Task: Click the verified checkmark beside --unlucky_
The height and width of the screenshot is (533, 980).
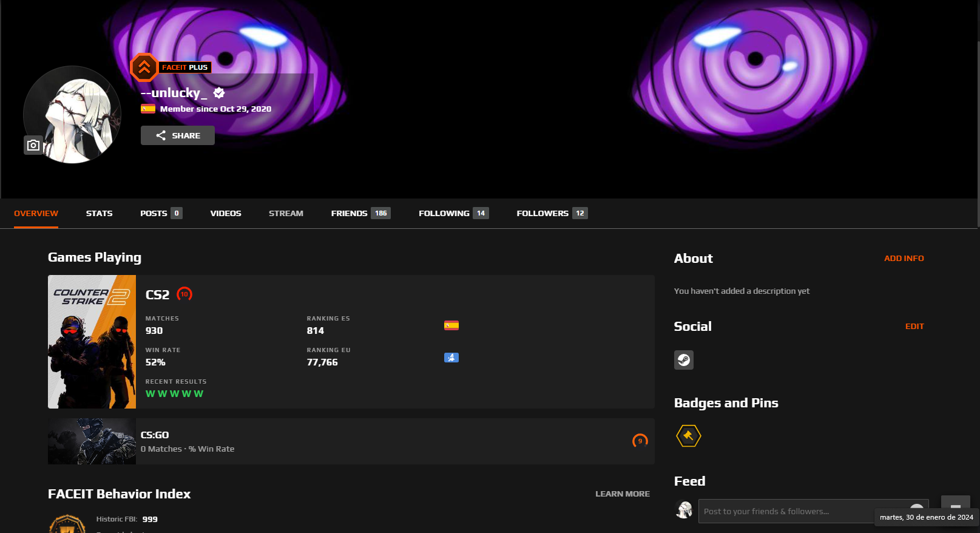Action: 219,93
